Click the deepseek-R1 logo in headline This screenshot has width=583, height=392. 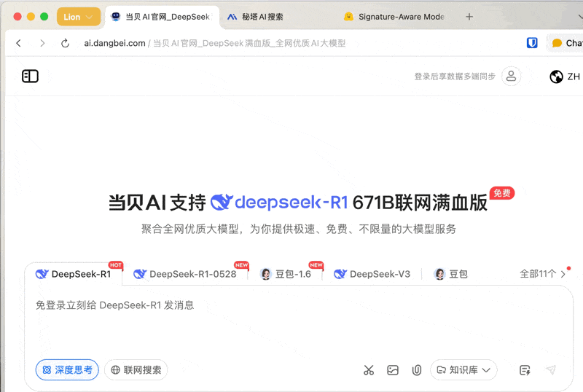tap(279, 203)
